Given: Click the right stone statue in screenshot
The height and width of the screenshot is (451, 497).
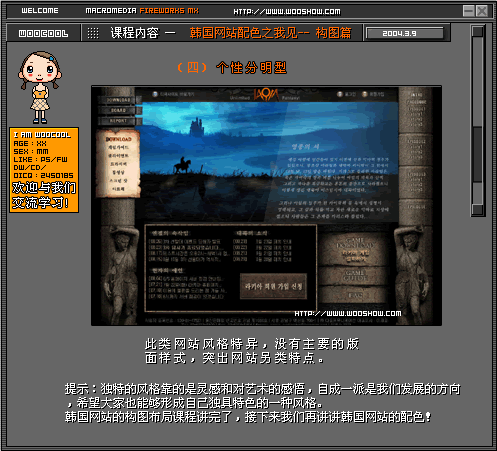Looking at the screenshot, I should click(x=411, y=274).
